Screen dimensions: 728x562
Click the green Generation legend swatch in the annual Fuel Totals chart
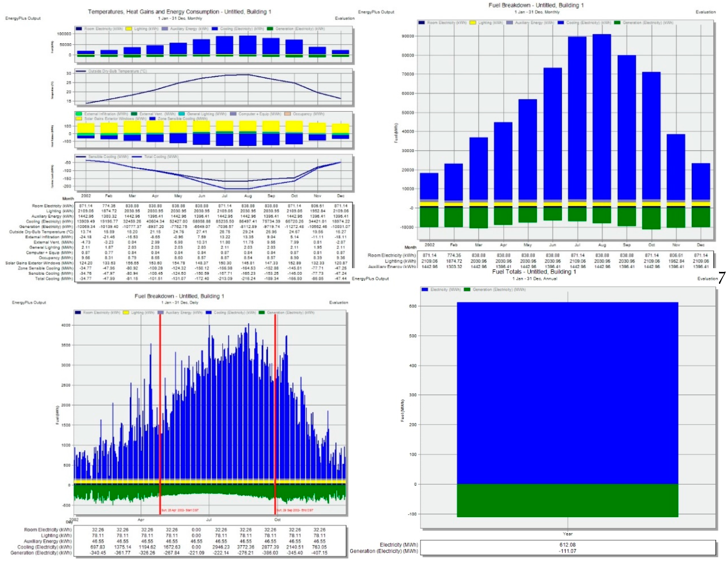point(467,289)
